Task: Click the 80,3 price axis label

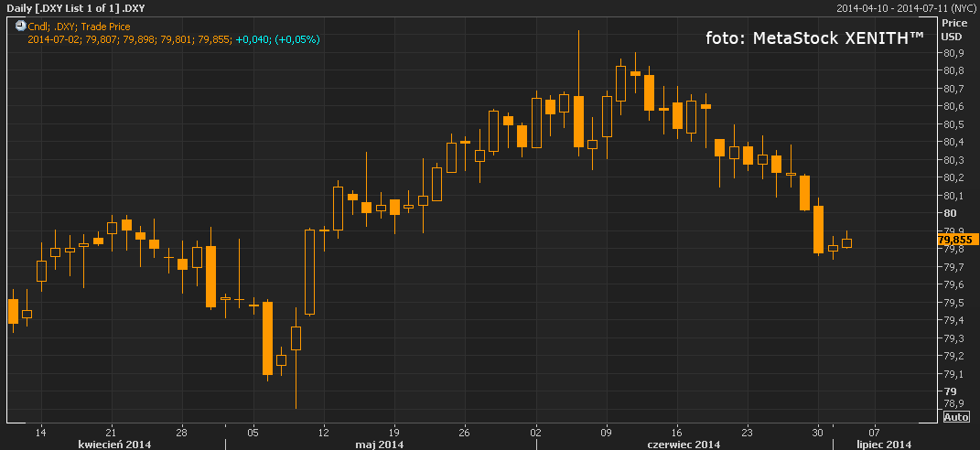Action: click(953, 160)
